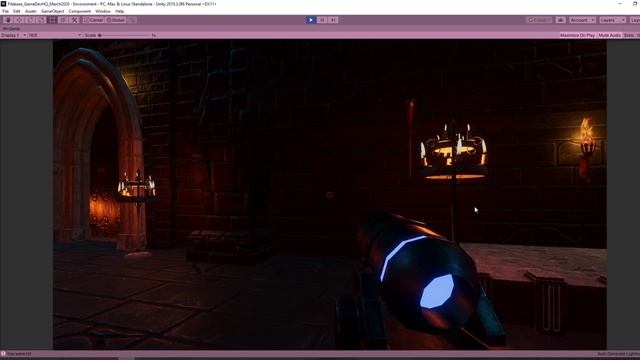Open the Collab dropdown

click(x=539, y=20)
